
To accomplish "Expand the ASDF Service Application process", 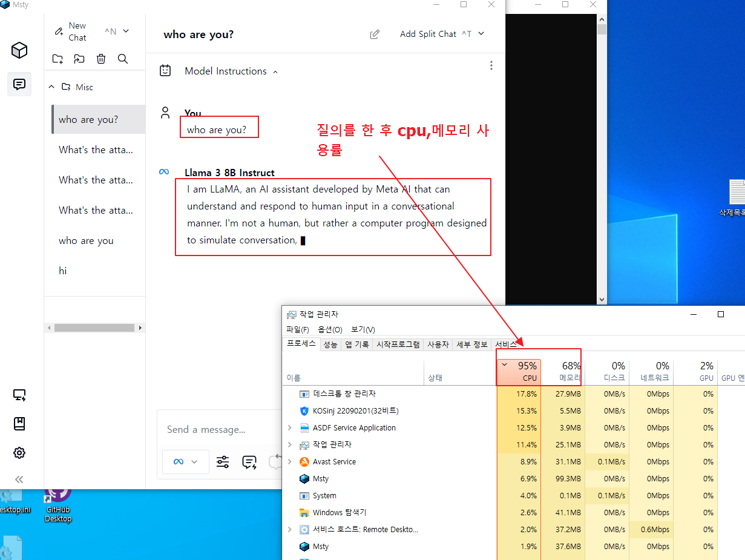I will coord(289,427).
